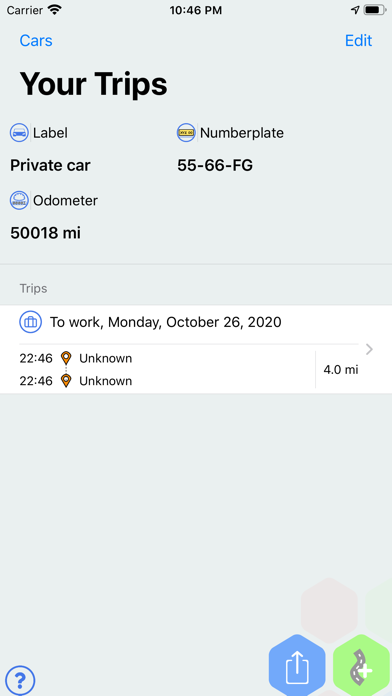Tap the upper orange location pin
392x696 pixels.
[x=66, y=358]
